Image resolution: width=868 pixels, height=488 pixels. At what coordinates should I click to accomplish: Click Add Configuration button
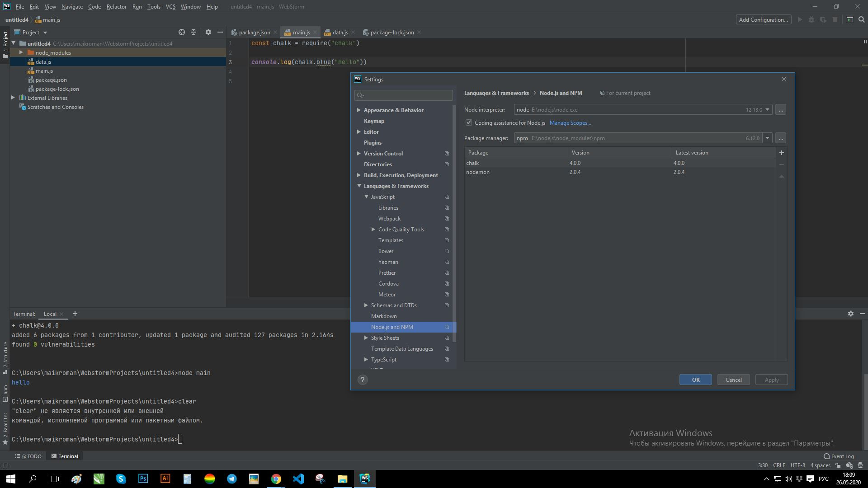pyautogui.click(x=763, y=19)
